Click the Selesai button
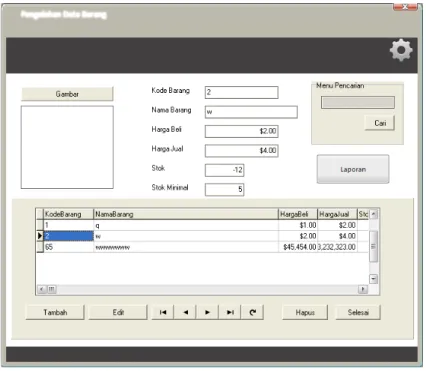The width and height of the screenshot is (426, 371). point(358,312)
